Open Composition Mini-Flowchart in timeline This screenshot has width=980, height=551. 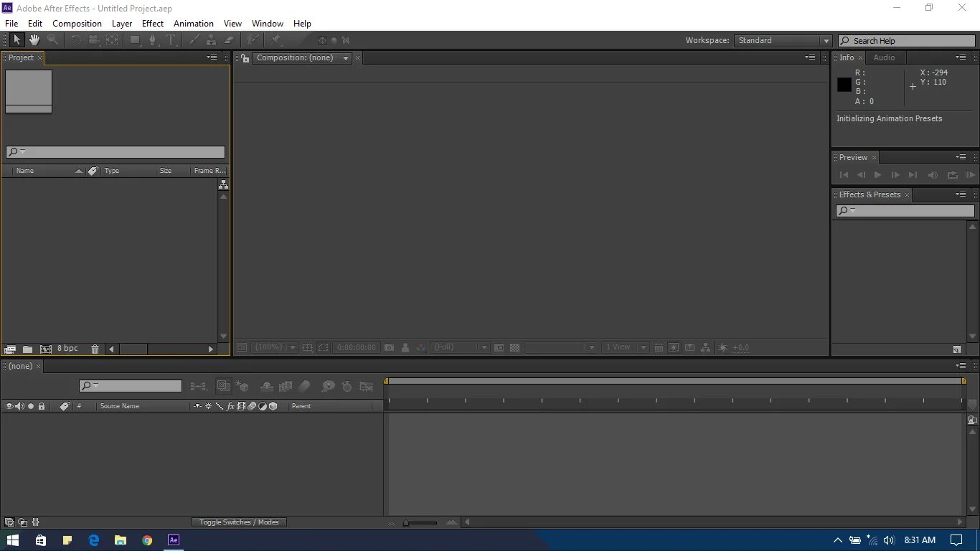coord(199,386)
